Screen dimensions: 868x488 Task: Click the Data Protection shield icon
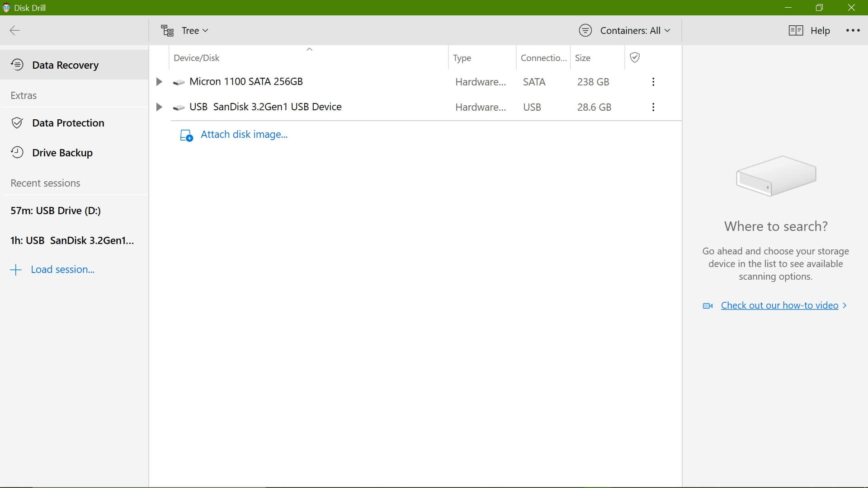coord(17,123)
